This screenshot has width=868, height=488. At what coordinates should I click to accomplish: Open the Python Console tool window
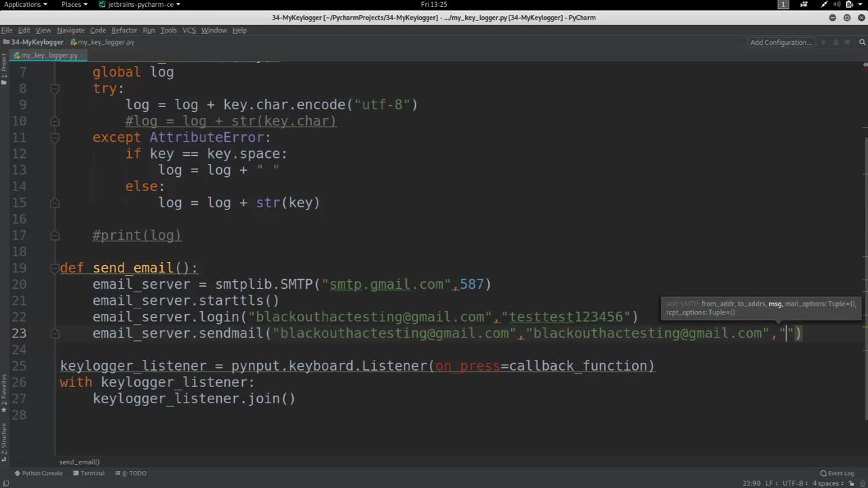pyautogui.click(x=38, y=473)
